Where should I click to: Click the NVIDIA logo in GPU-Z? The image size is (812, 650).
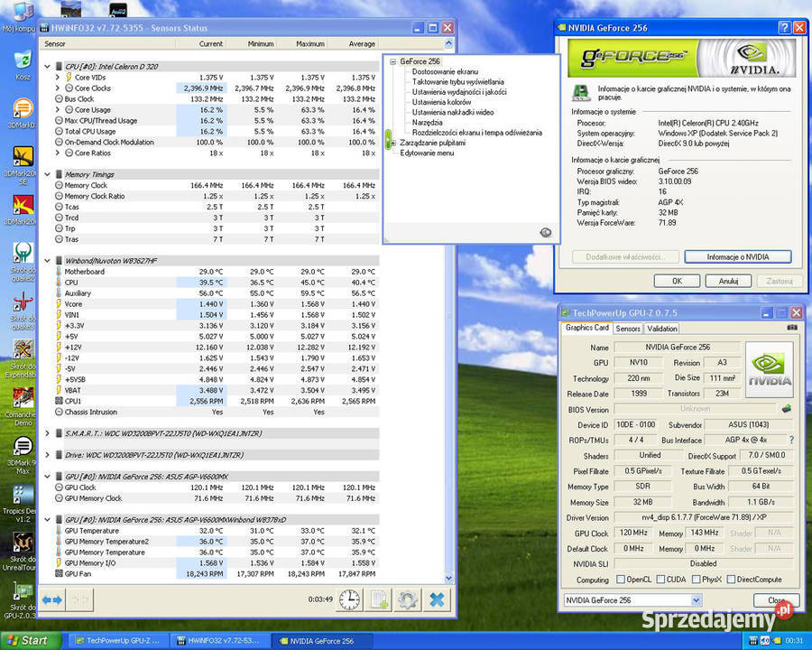coord(770,369)
